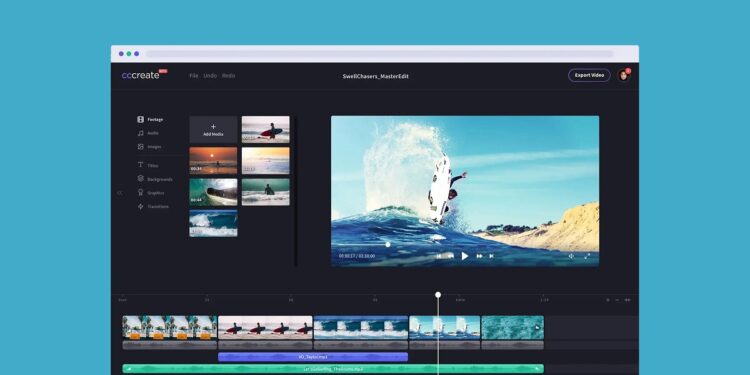Toggle fullscreen on the preview

587,256
